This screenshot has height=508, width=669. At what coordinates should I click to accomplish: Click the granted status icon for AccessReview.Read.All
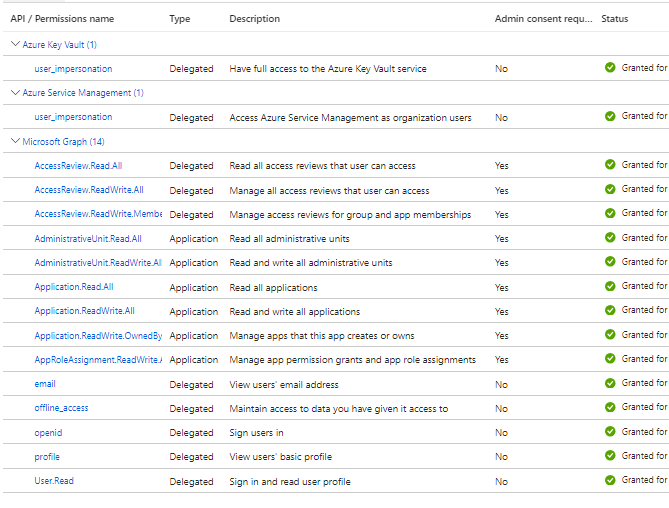(610, 165)
